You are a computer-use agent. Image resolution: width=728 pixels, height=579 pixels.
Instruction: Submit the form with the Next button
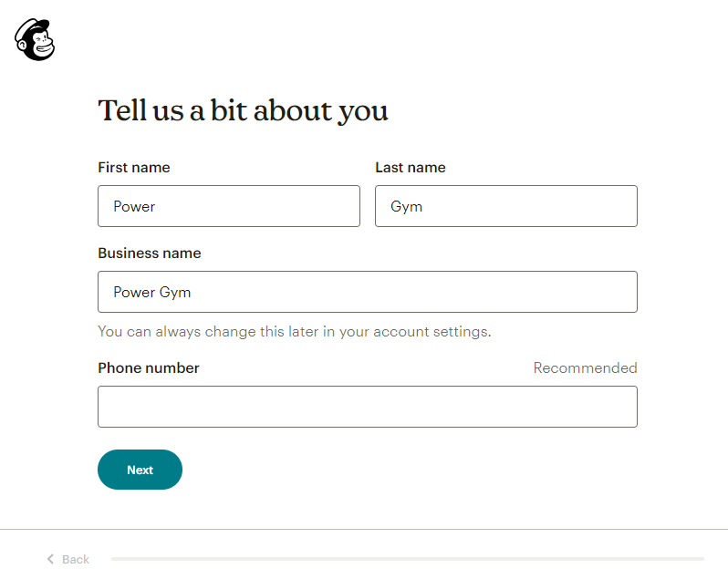click(140, 470)
